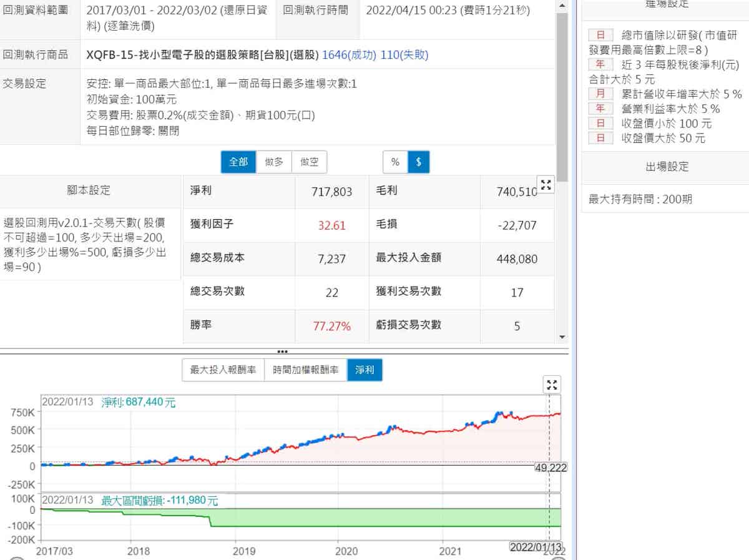Click the 日 badge beside 總市值除以研發
This screenshot has height=560, width=749.
tap(600, 35)
